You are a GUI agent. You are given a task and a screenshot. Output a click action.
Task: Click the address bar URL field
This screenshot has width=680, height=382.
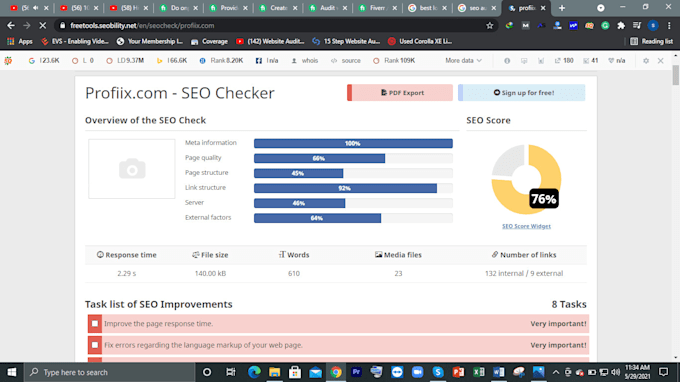click(273, 26)
